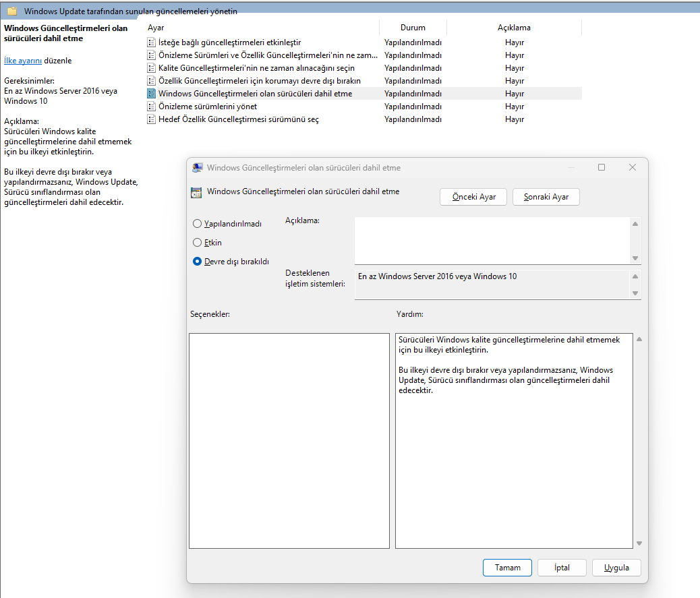Viewport: 700px width, 598px height.
Task: Click the empty Seçenekler options pane
Action: pos(289,441)
